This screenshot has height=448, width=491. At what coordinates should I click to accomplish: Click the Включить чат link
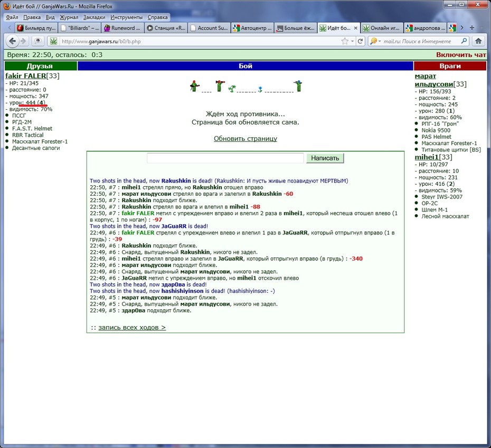[x=461, y=55]
